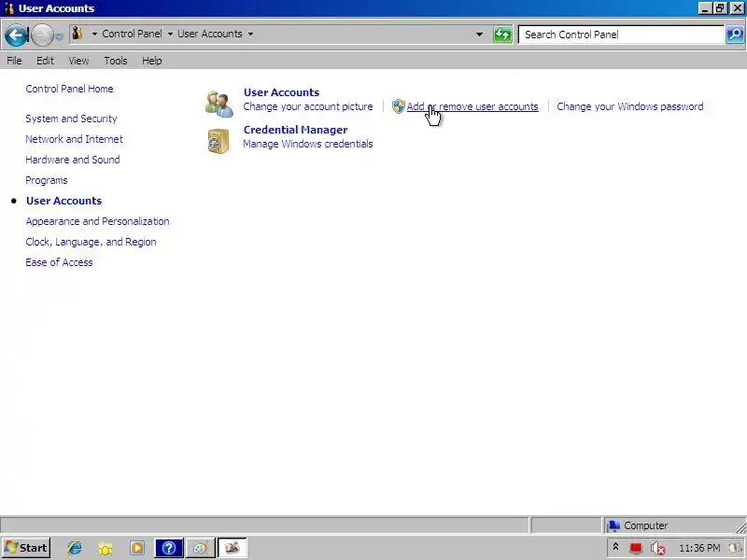747x560 pixels.
Task: Restore down the User Accounts window
Action: point(720,8)
